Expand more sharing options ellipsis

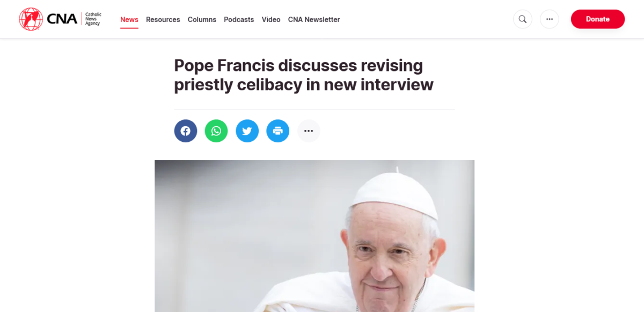pos(309,131)
